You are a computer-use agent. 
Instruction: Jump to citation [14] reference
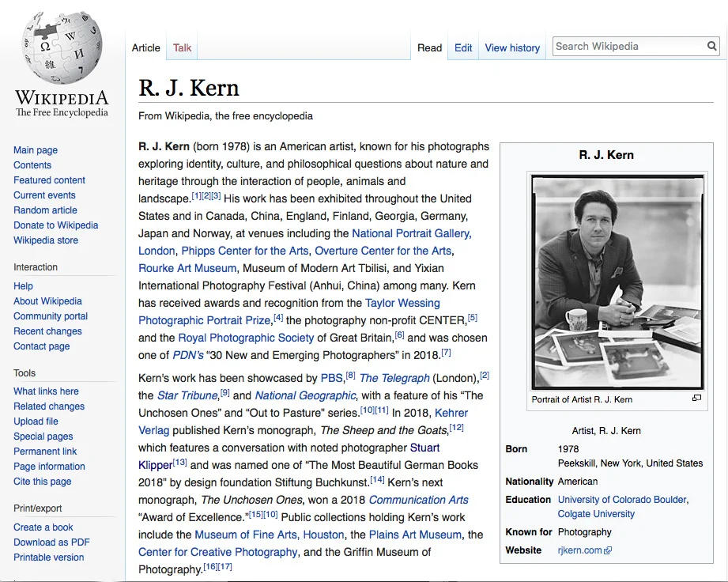click(x=378, y=479)
